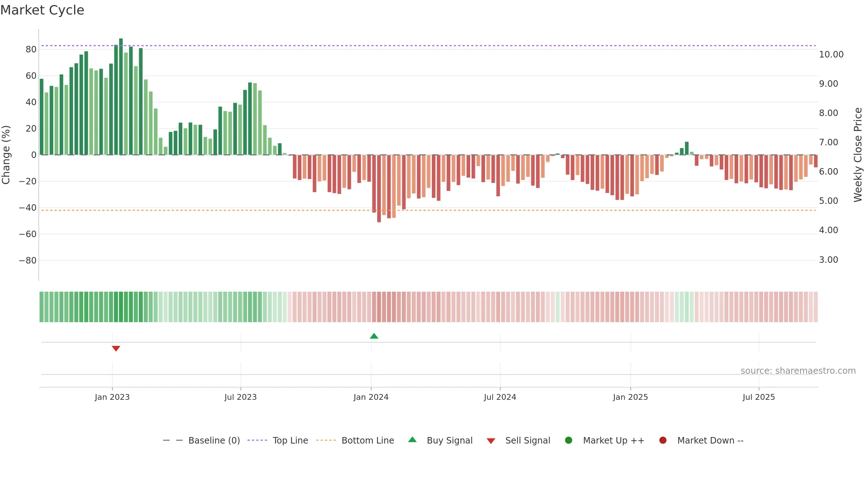The width and height of the screenshot is (868, 488).
Task: Click the orange dotted bottom line
Action: pyautogui.click(x=429, y=210)
